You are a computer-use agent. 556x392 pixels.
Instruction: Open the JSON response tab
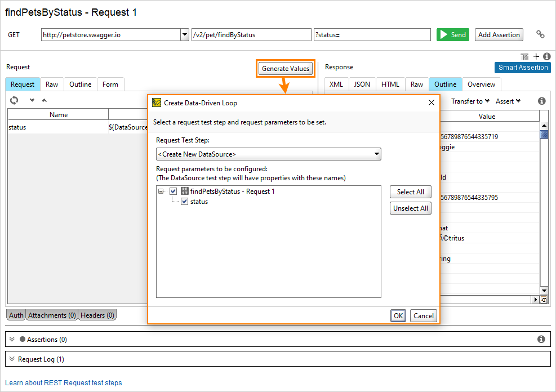click(362, 84)
